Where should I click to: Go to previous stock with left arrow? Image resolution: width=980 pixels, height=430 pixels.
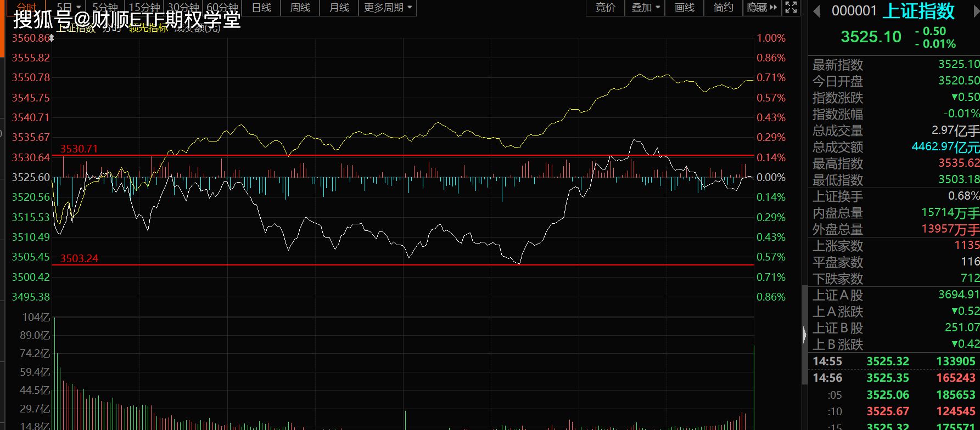click(x=816, y=11)
